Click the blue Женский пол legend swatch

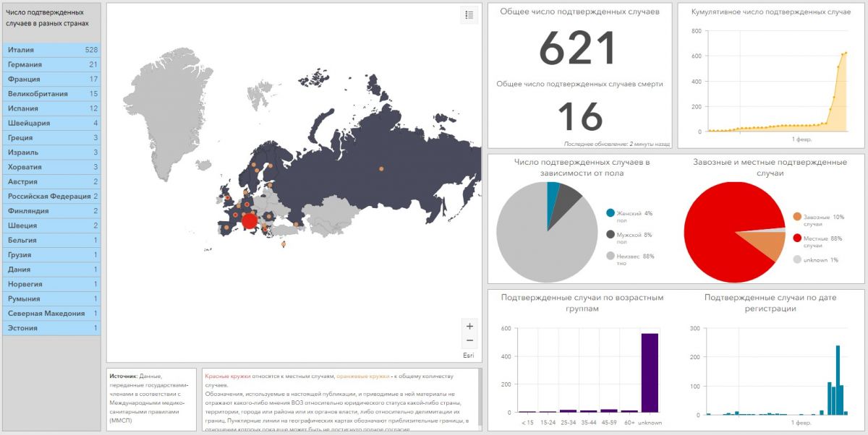pyautogui.click(x=610, y=213)
